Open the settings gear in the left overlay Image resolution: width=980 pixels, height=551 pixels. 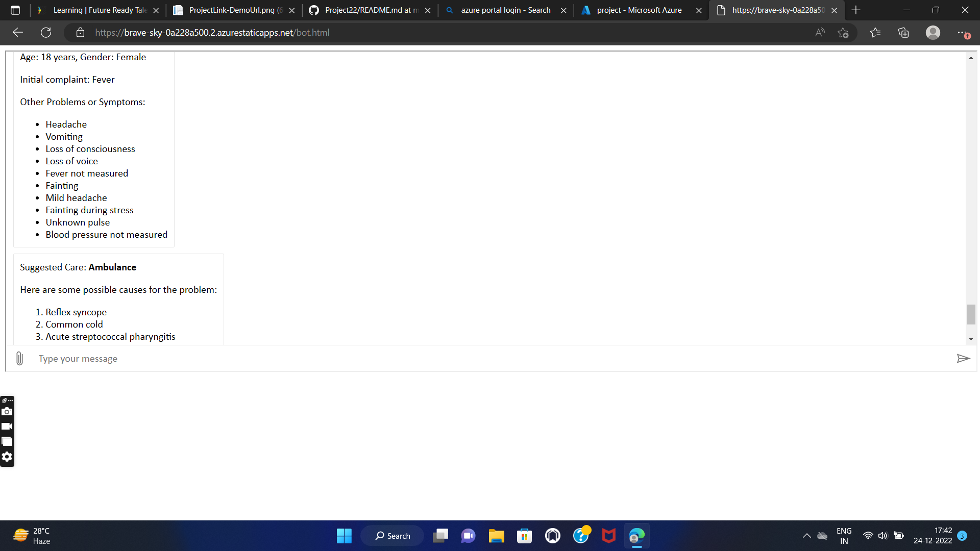pos(7,457)
